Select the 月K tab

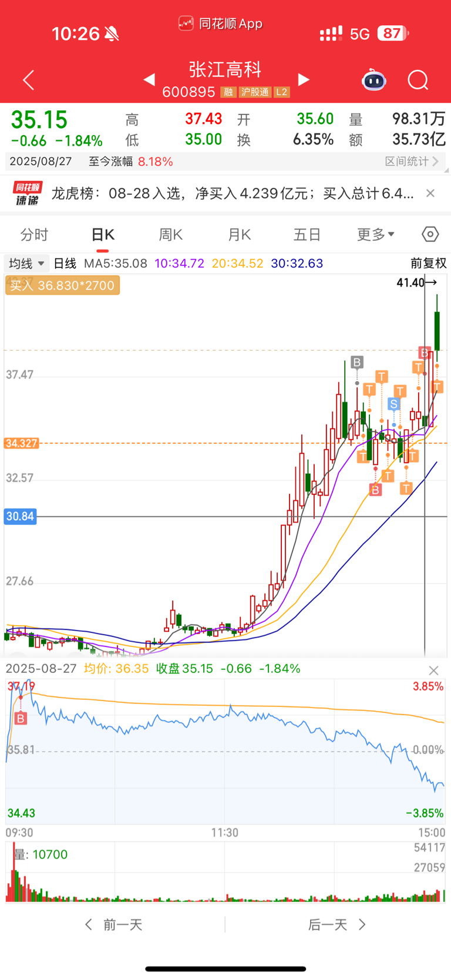239,235
